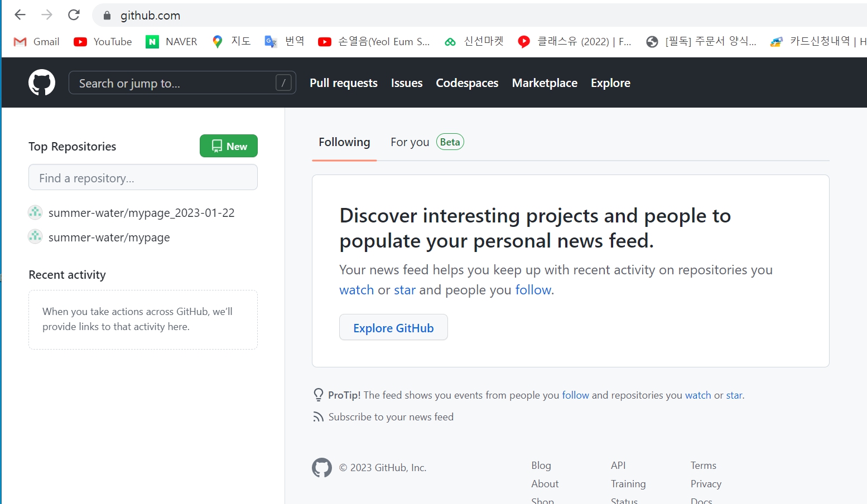Switch to the For you tab

(427, 142)
